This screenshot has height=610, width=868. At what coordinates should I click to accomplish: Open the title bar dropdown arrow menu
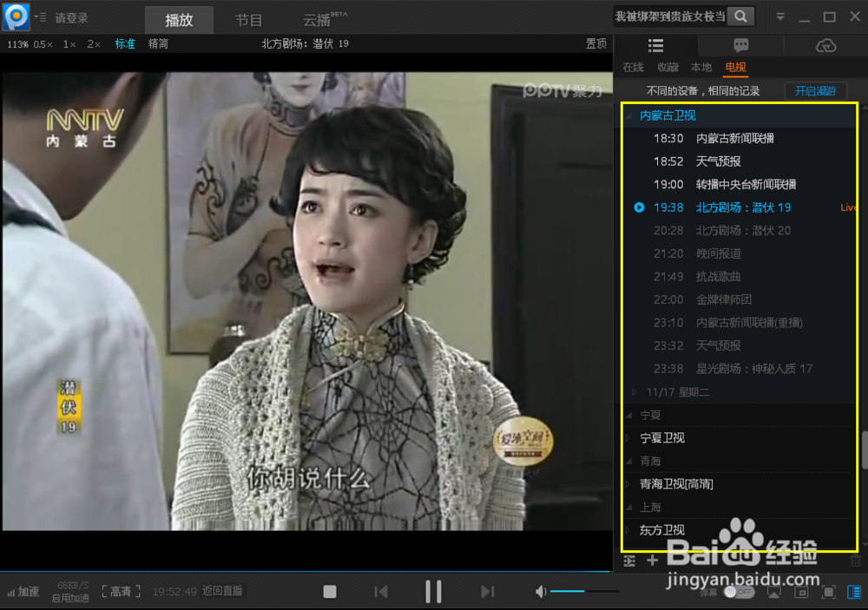click(780, 16)
